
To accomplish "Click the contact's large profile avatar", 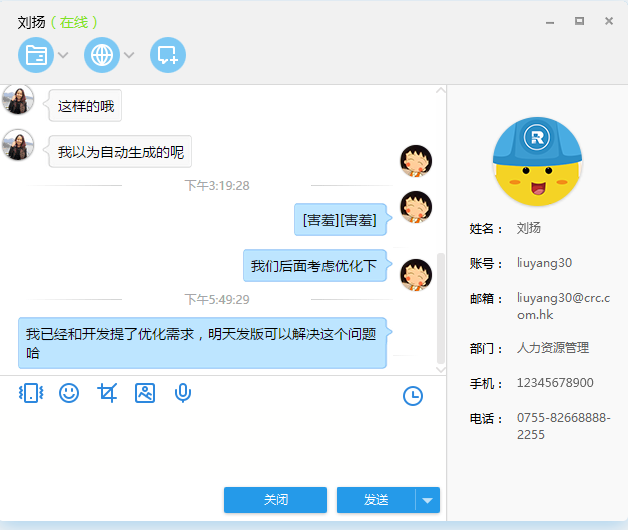I will (x=537, y=162).
